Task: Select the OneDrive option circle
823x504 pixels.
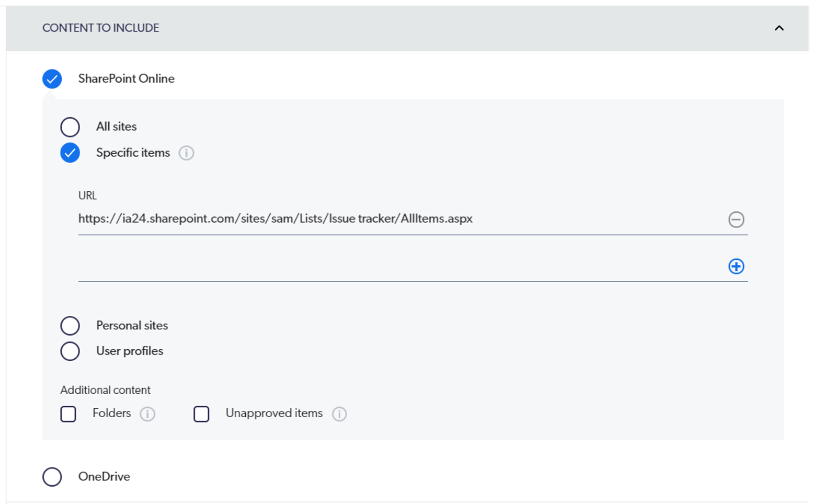Action: click(x=52, y=477)
